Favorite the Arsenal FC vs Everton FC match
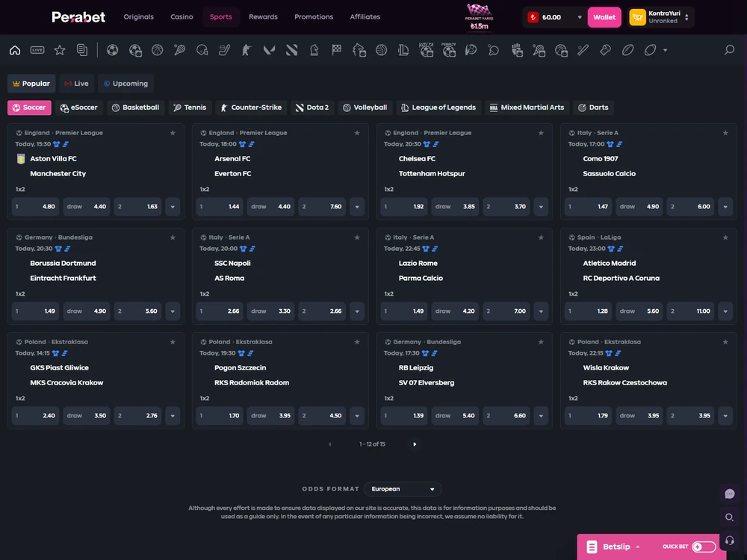747x560 pixels. click(357, 133)
